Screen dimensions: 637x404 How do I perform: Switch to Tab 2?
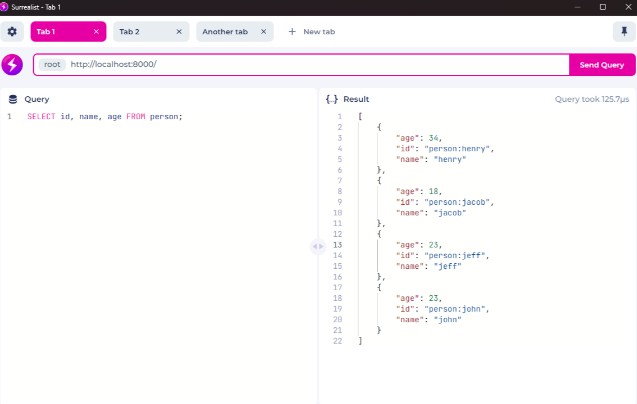point(138,32)
